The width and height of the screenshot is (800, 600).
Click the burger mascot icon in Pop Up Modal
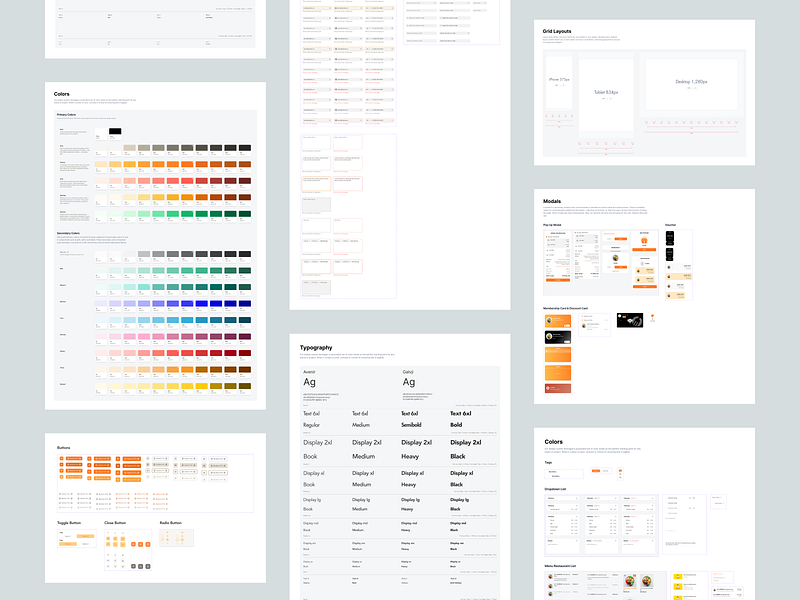pos(643,241)
